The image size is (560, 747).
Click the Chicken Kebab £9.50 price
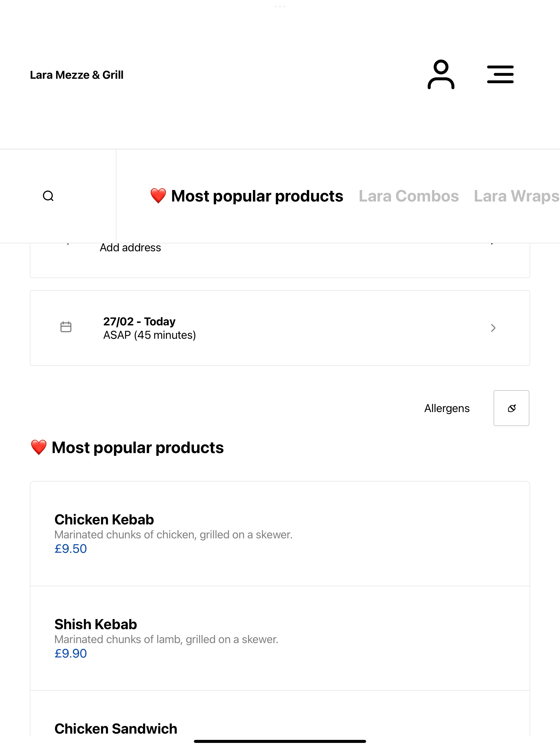click(71, 549)
